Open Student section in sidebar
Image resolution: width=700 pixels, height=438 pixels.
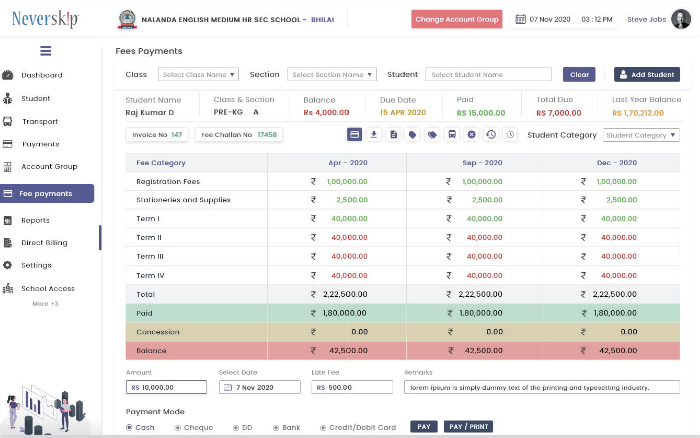[35, 98]
